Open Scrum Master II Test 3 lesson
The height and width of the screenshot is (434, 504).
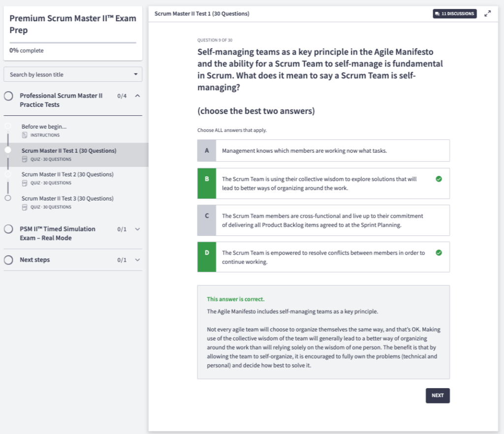coord(67,199)
